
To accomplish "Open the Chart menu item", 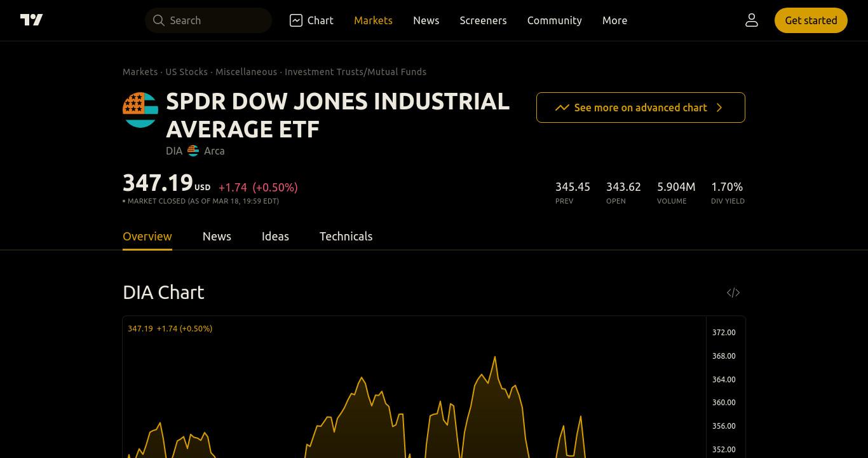I will [311, 20].
